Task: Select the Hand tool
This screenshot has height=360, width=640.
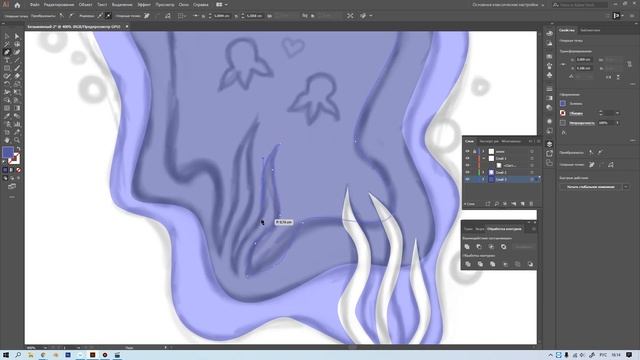Action: (7, 140)
